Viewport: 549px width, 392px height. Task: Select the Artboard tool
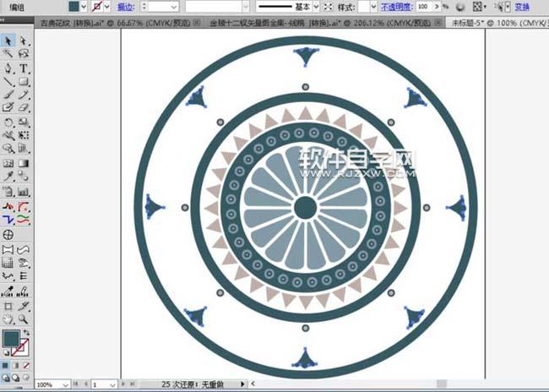[x=8, y=307]
